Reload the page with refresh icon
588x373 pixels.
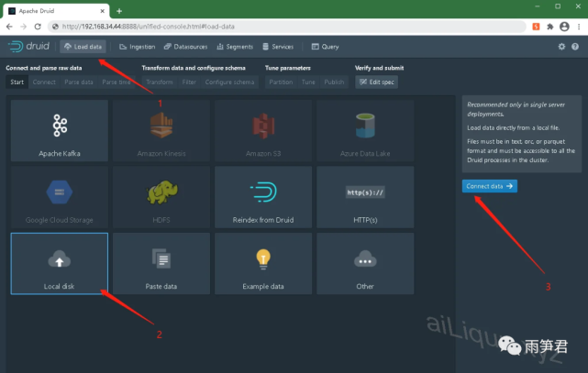(38, 27)
